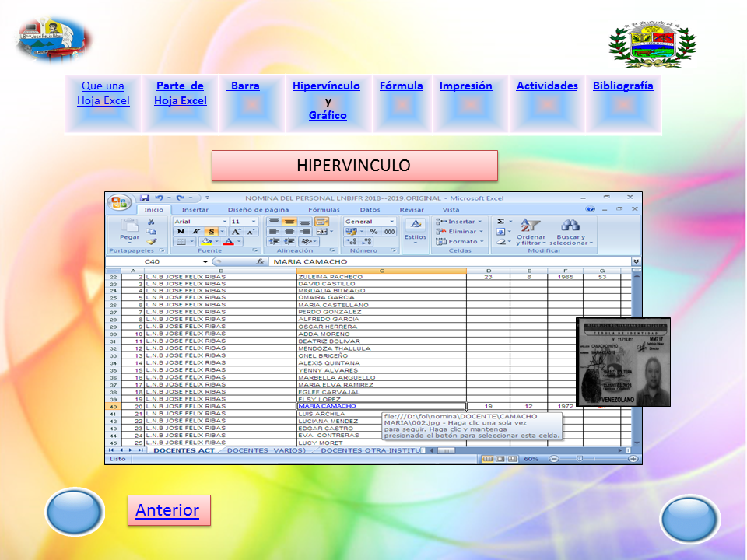Open the Revisar ribbon tab

tap(412, 209)
